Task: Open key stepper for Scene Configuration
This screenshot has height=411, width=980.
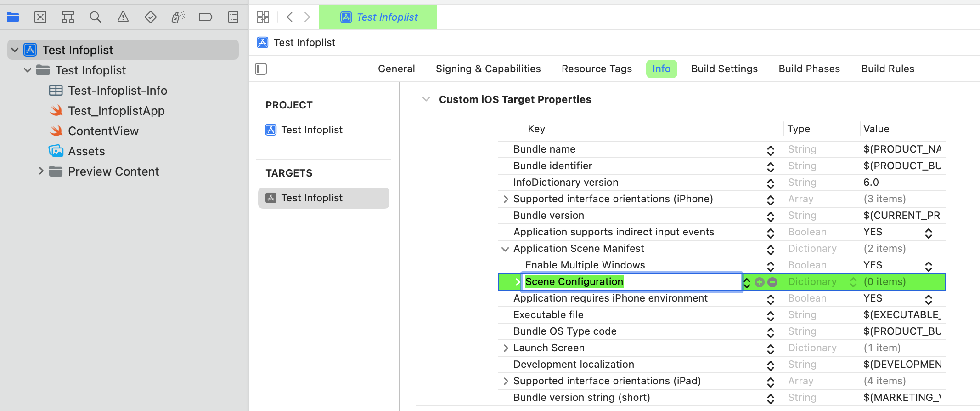Action: [x=747, y=283]
